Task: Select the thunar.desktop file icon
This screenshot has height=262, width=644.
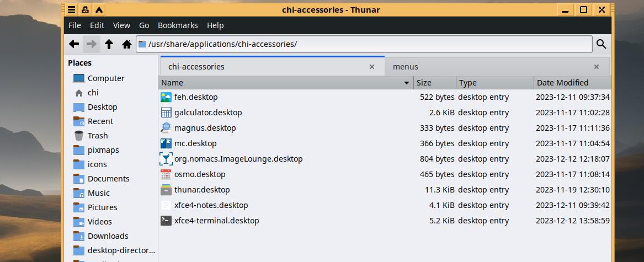Action: [166, 190]
